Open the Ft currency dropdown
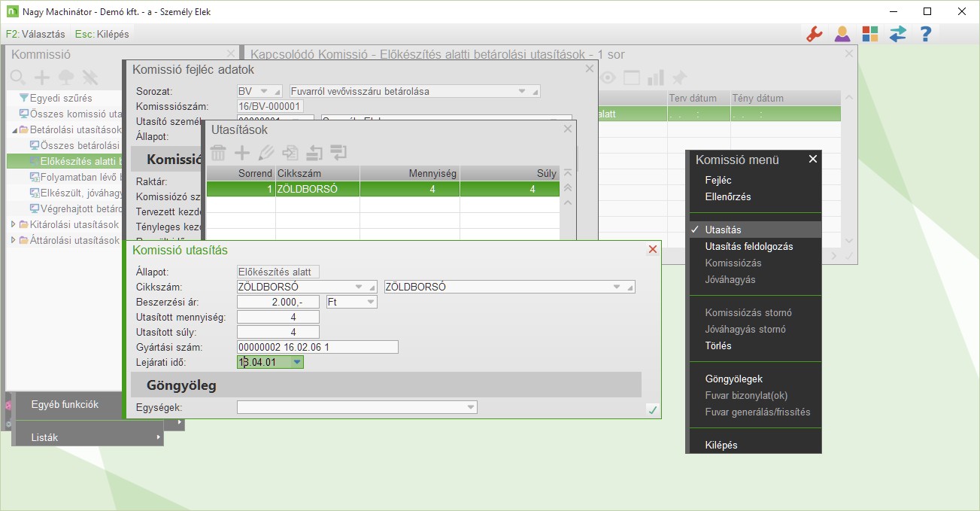The image size is (980, 511). point(370,302)
